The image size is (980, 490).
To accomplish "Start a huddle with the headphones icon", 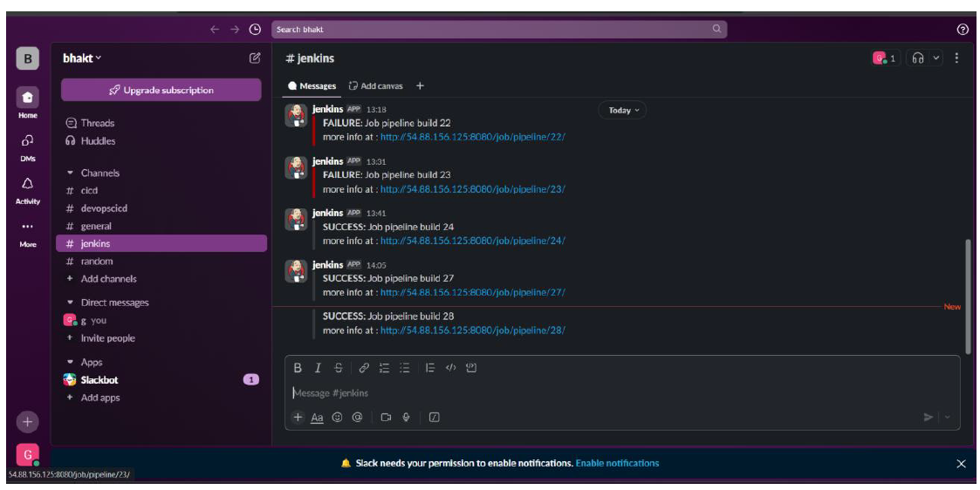I will [917, 58].
